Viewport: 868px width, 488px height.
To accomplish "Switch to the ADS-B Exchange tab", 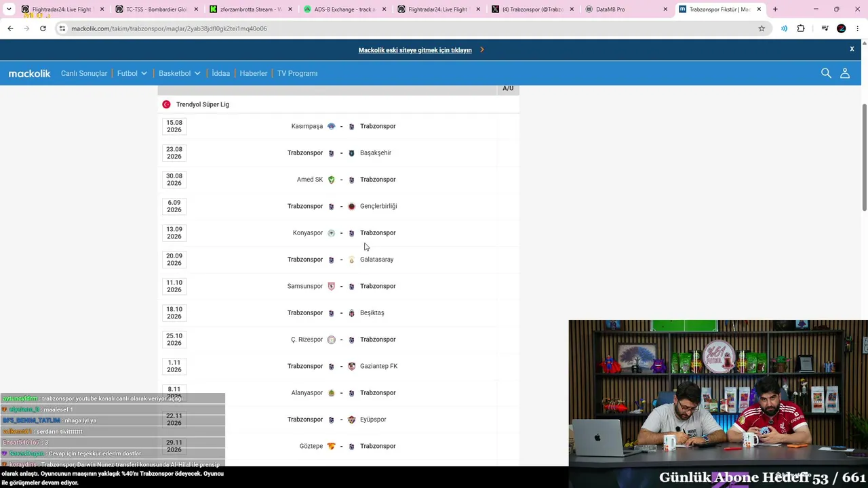I will coord(345,9).
